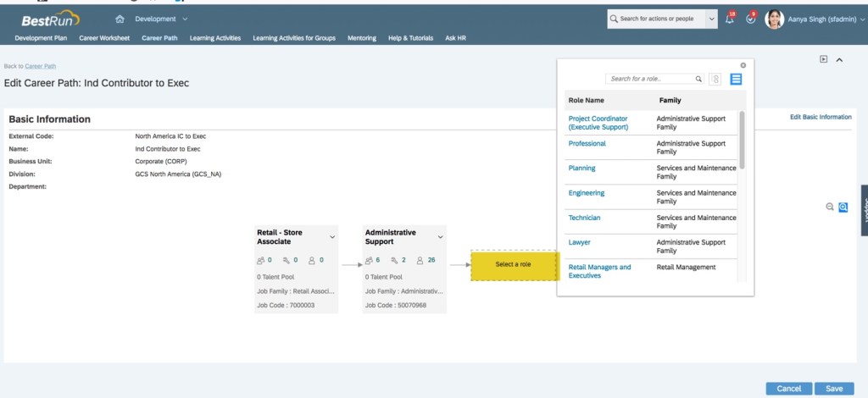The height and width of the screenshot is (398, 868).
Task: Click the zoom in magnifier icon
Action: [843, 207]
